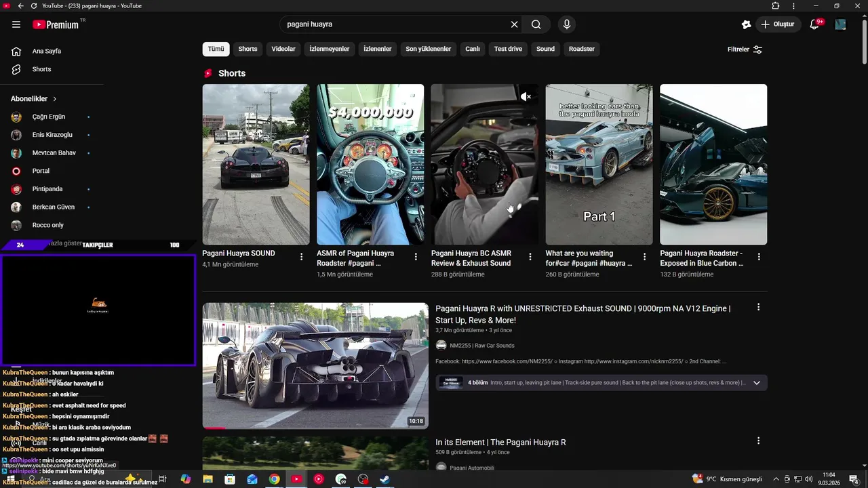Go back with browser back arrow

pos(20,5)
